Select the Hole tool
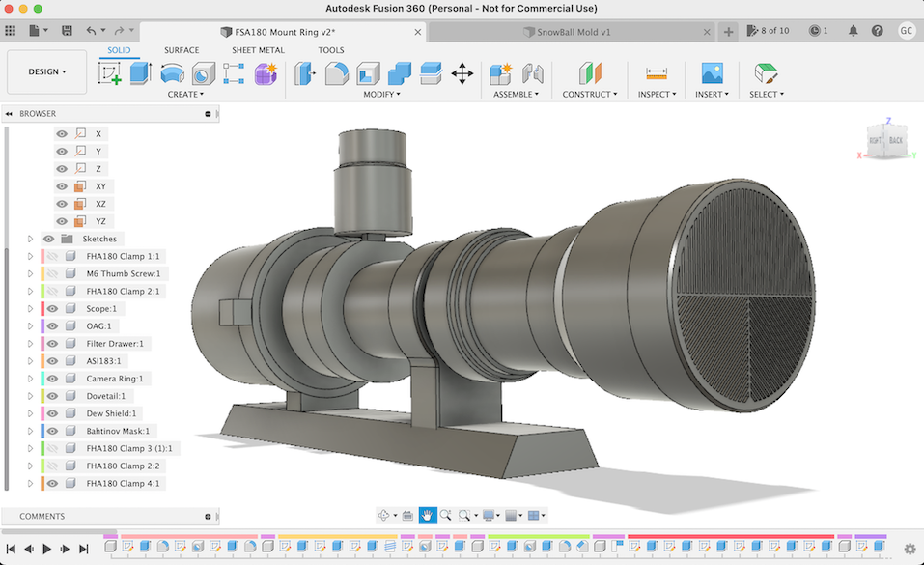Image resolution: width=924 pixels, height=565 pixels. coord(204,74)
